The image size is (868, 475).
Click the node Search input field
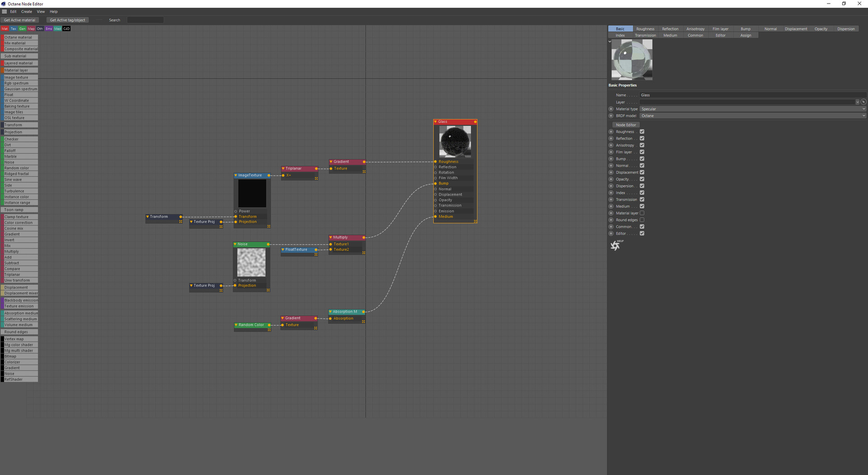tap(145, 20)
